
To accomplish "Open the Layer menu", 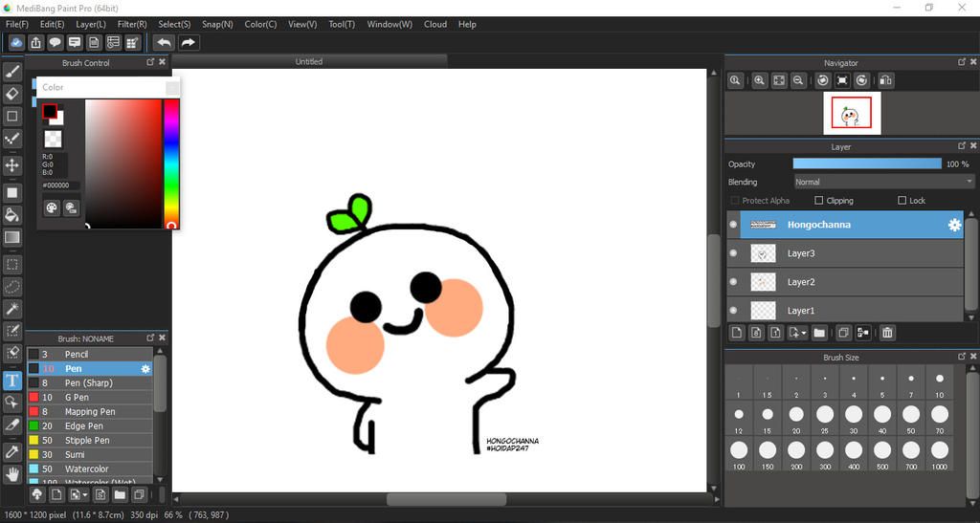I will 91,24.
